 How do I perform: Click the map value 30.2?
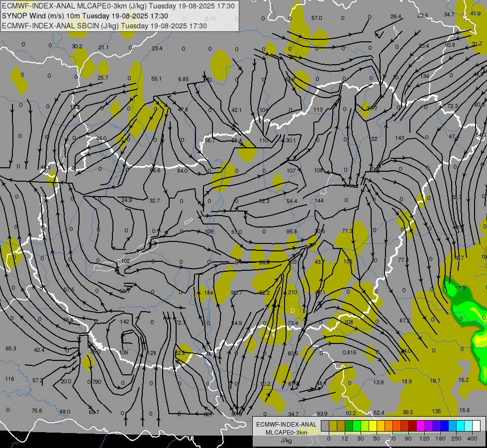77,46
